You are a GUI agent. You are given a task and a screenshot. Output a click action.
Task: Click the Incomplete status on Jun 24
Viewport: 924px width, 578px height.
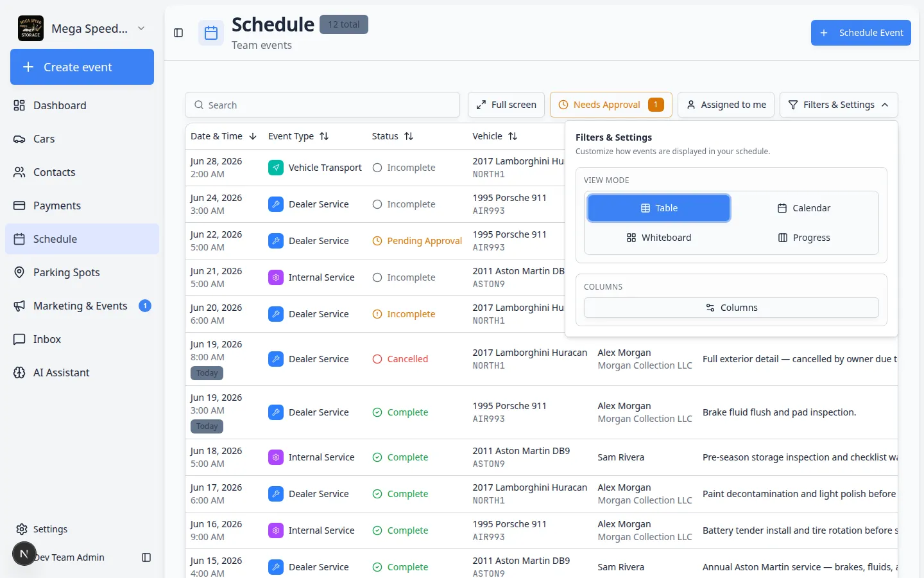point(404,204)
